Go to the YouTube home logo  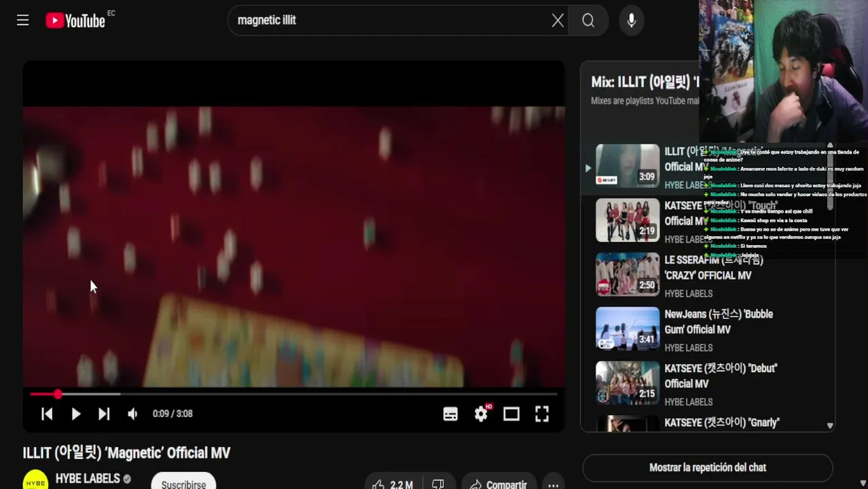(x=75, y=20)
